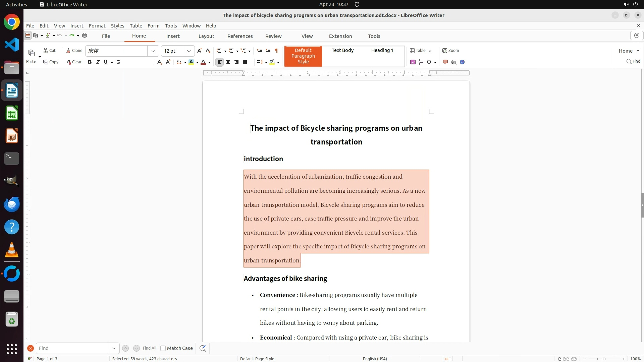Toggle formatting marks pilcrow
Image resolution: width=644 pixels, height=362 pixels.
[x=276, y=51]
